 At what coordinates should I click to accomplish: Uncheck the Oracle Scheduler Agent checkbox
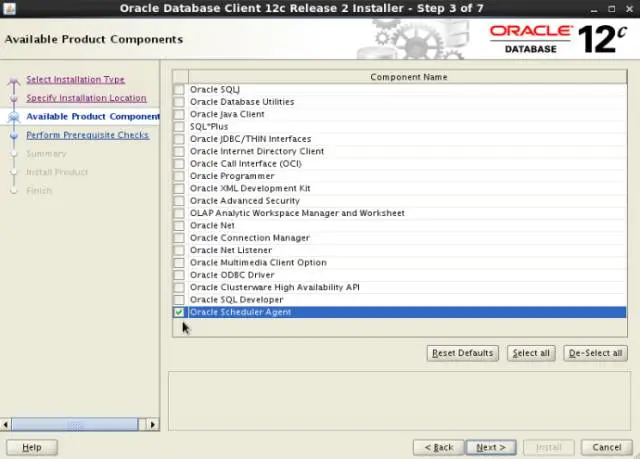pyautogui.click(x=179, y=312)
